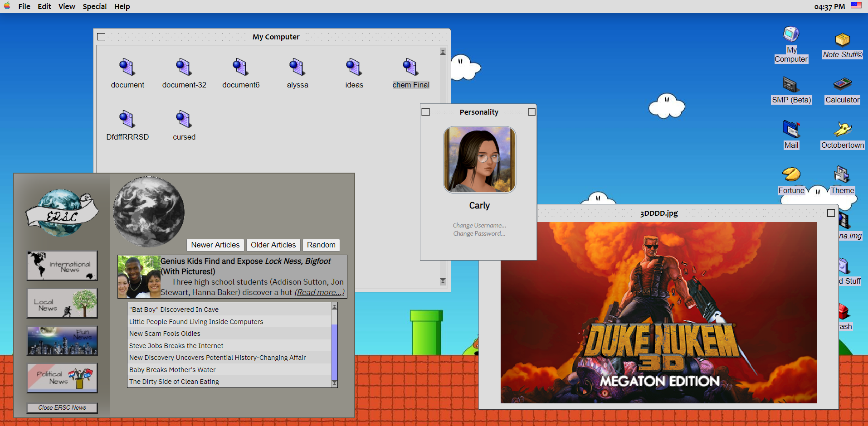Image resolution: width=868 pixels, height=426 pixels.
Task: Select New Discovery Uncovers Potential History-Changing Affair
Action: [x=229, y=358]
